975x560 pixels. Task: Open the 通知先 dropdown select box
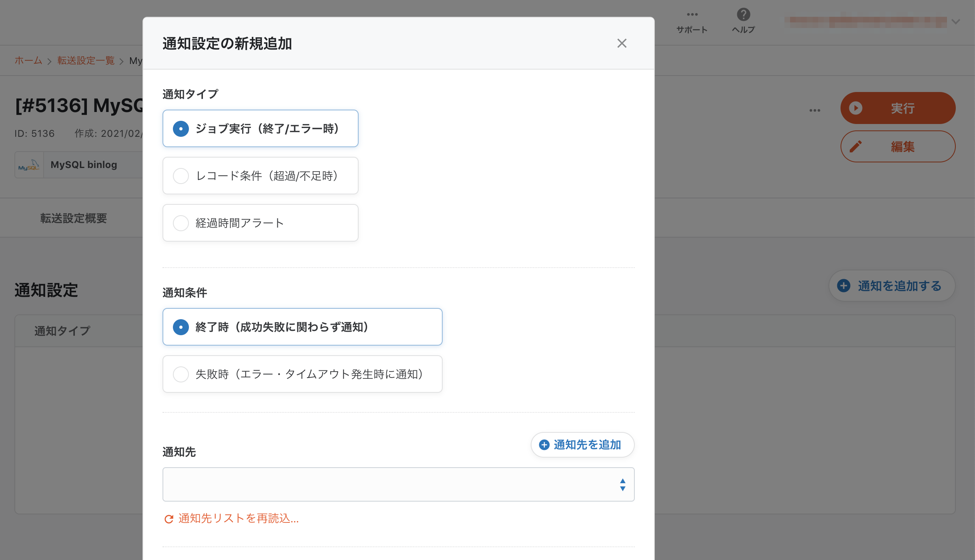pyautogui.click(x=398, y=484)
